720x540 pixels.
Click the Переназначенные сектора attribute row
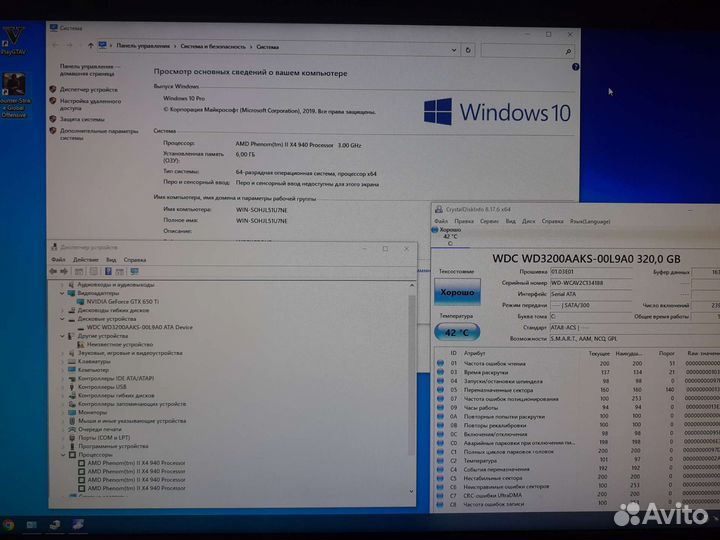pyautogui.click(x=578, y=390)
